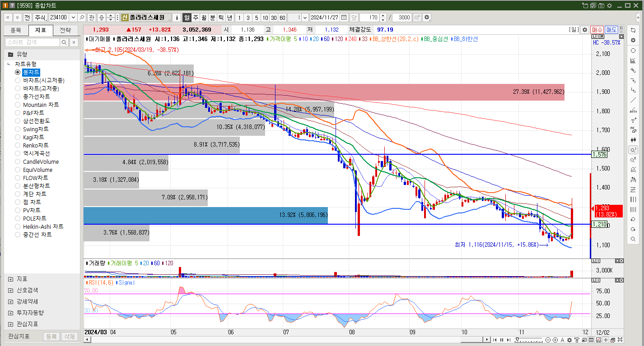The width and height of the screenshot is (644, 346).
Task: Click the redo arrow in right toolbar
Action: [633, 229]
